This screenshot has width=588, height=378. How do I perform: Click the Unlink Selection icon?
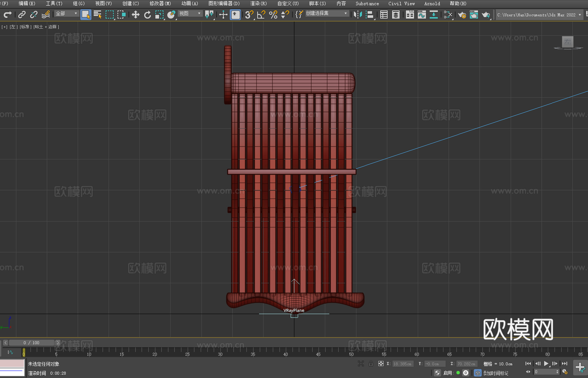pyautogui.click(x=34, y=14)
